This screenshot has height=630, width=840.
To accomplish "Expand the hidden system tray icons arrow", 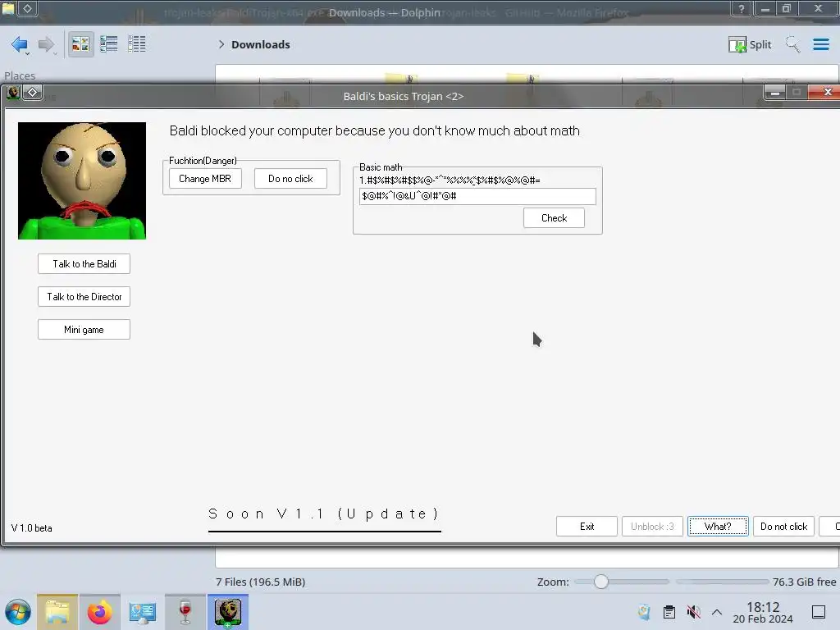I will (717, 612).
